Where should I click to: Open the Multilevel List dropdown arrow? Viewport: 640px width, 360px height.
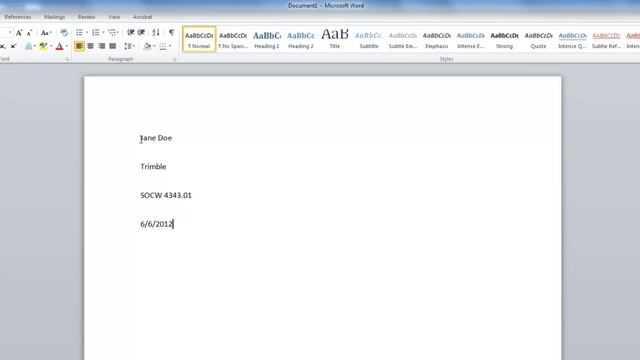pos(118,33)
